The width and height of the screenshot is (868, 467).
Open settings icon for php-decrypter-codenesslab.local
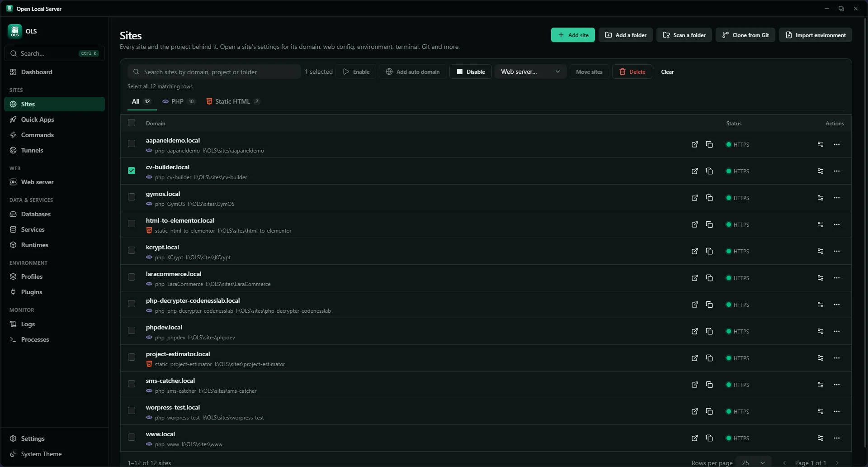point(821,305)
